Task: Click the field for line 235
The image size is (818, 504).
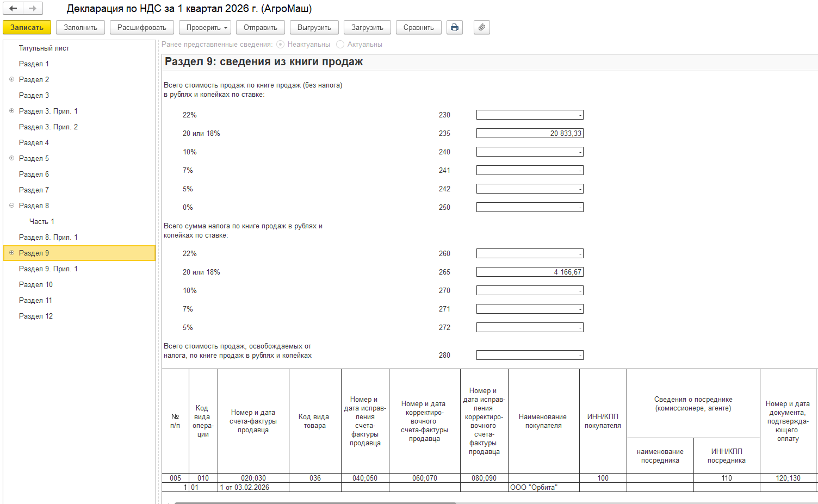Action: tap(530, 133)
